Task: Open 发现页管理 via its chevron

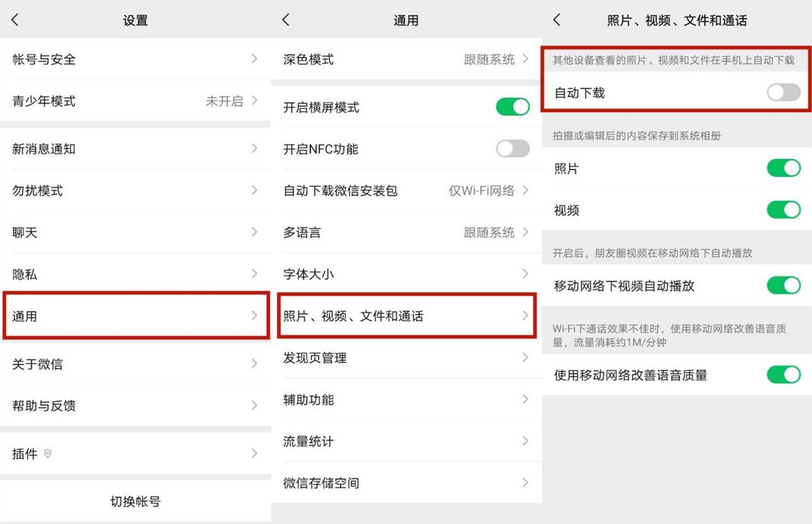Action: pos(526,358)
